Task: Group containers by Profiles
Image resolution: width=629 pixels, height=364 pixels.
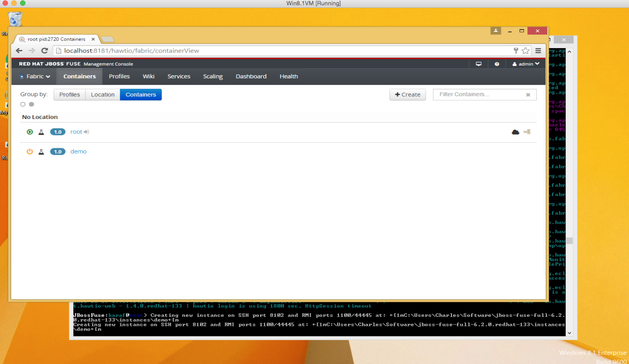Action: point(70,94)
